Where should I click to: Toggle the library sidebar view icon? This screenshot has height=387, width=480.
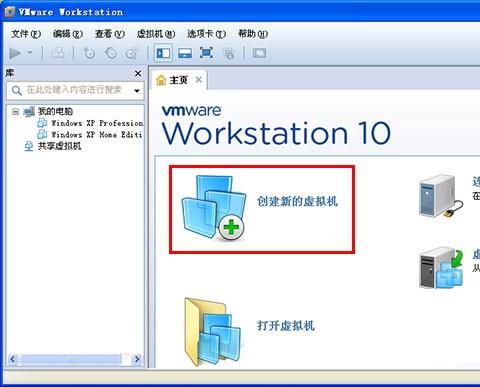[x=163, y=53]
